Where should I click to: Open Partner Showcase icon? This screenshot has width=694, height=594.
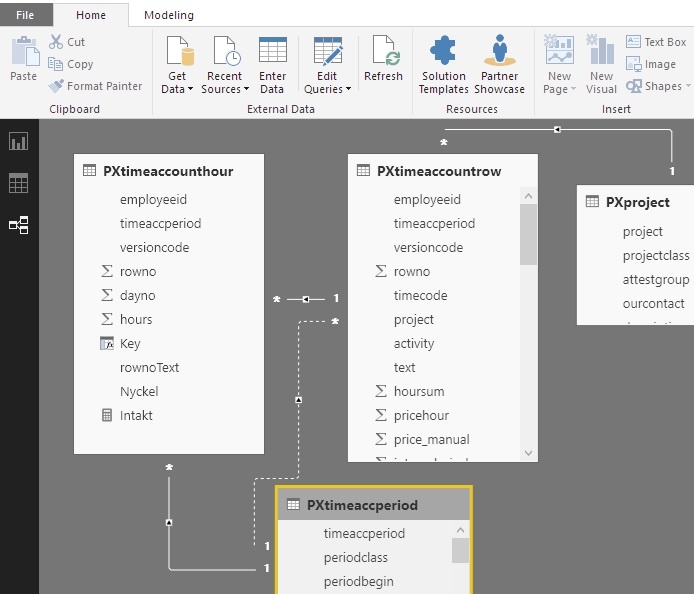[x=500, y=50]
